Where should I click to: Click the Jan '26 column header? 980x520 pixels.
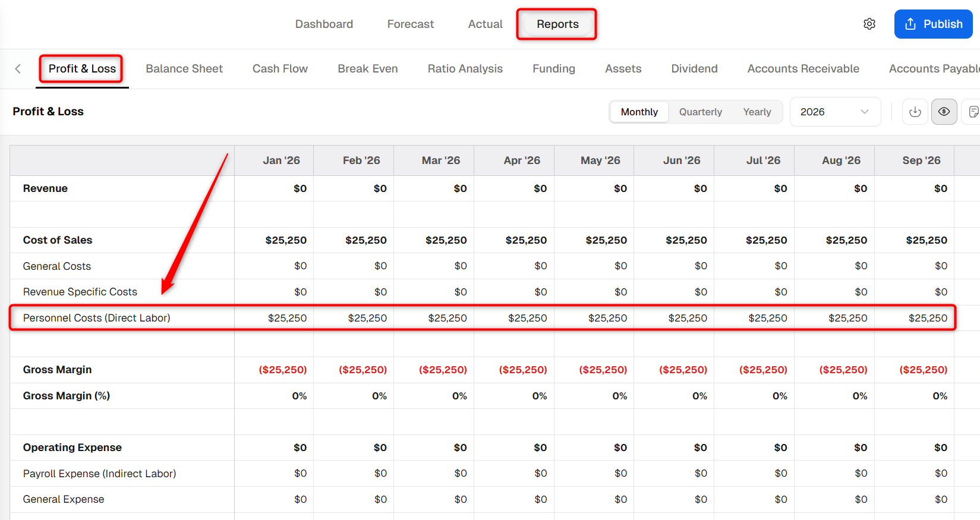pos(282,160)
